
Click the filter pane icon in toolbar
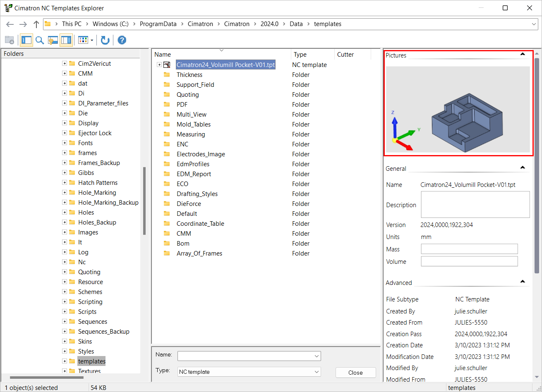[x=53, y=40]
